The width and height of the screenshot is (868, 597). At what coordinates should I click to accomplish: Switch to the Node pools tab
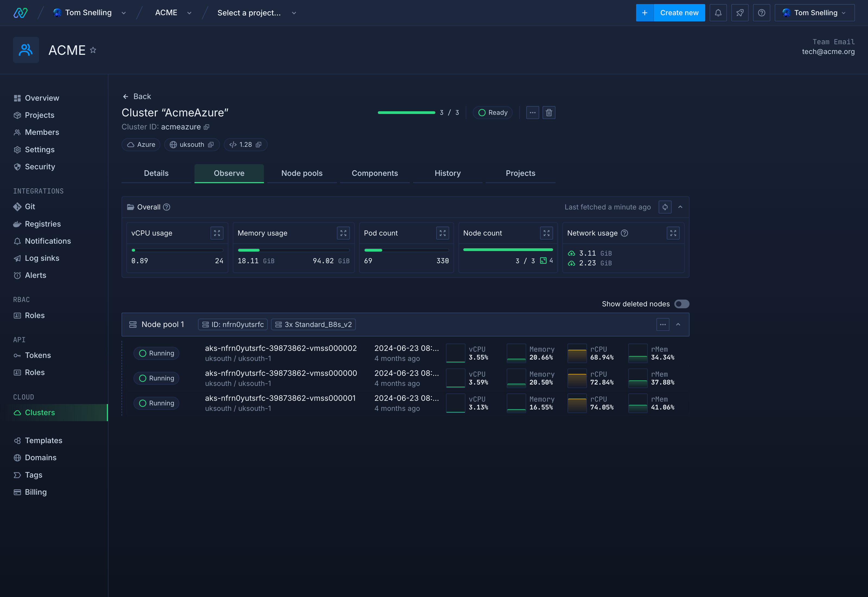point(302,173)
